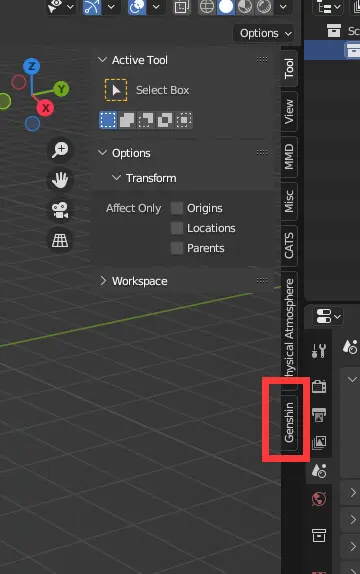Image resolution: width=360 pixels, height=574 pixels.
Task: Enable Affect Only Origins checkbox
Action: tap(177, 208)
